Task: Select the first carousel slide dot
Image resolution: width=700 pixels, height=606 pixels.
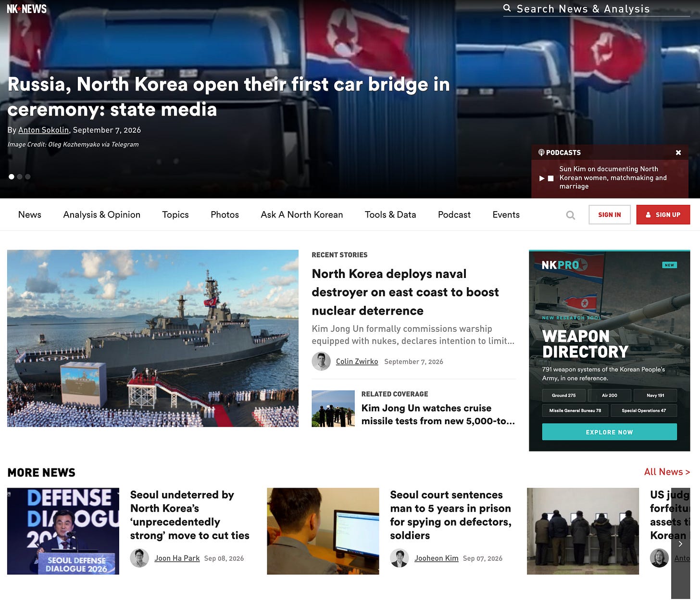Action: pyautogui.click(x=12, y=177)
